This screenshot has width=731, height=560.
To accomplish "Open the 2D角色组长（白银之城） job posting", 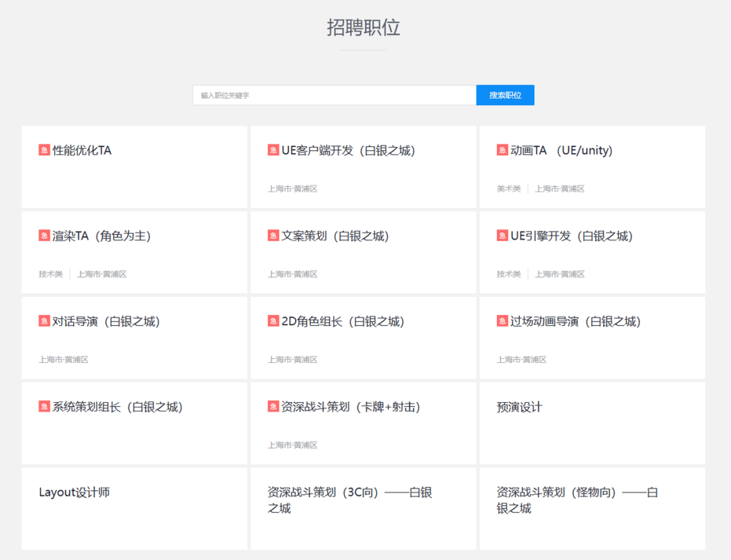I will pyautogui.click(x=342, y=322).
